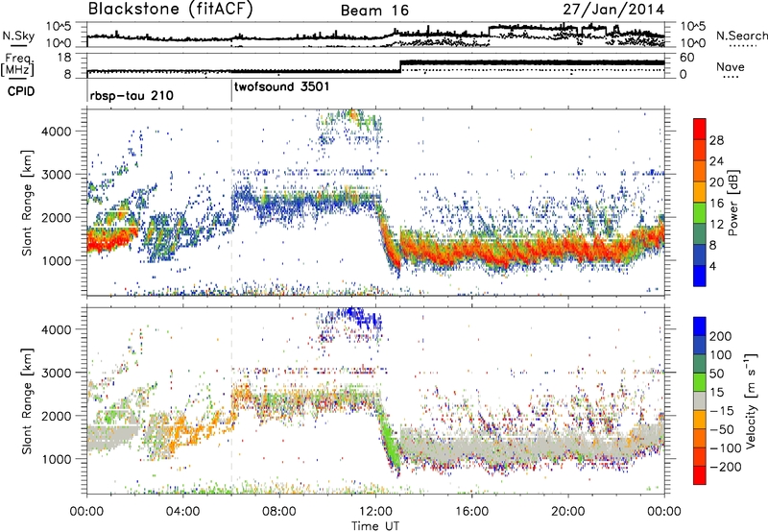Click the '200' tick on the velocity scale
Image resolution: width=768 pixels, height=532 pixels.
(721, 336)
